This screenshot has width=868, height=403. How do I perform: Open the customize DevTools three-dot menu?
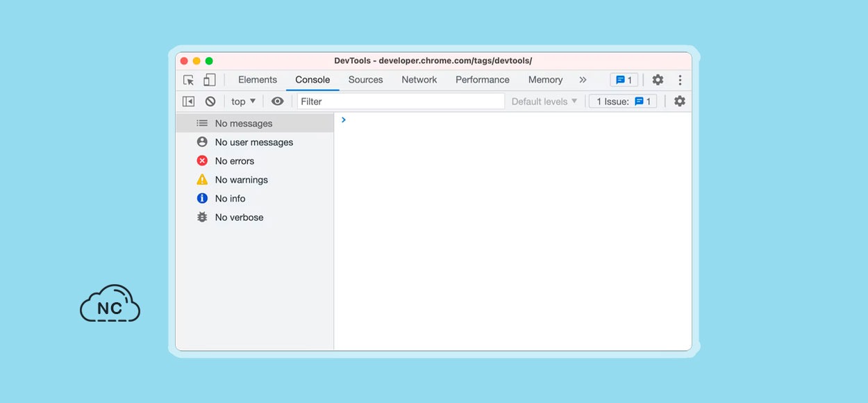point(680,80)
